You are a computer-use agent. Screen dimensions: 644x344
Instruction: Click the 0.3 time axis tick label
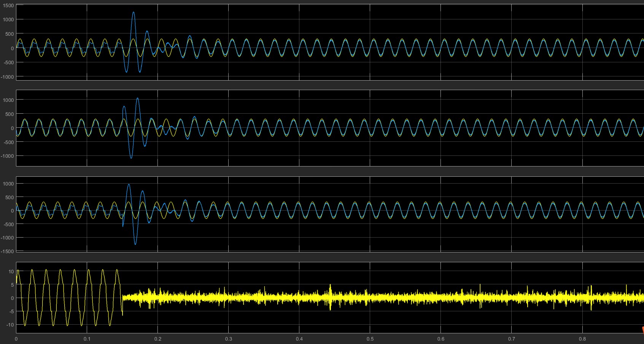229,339
